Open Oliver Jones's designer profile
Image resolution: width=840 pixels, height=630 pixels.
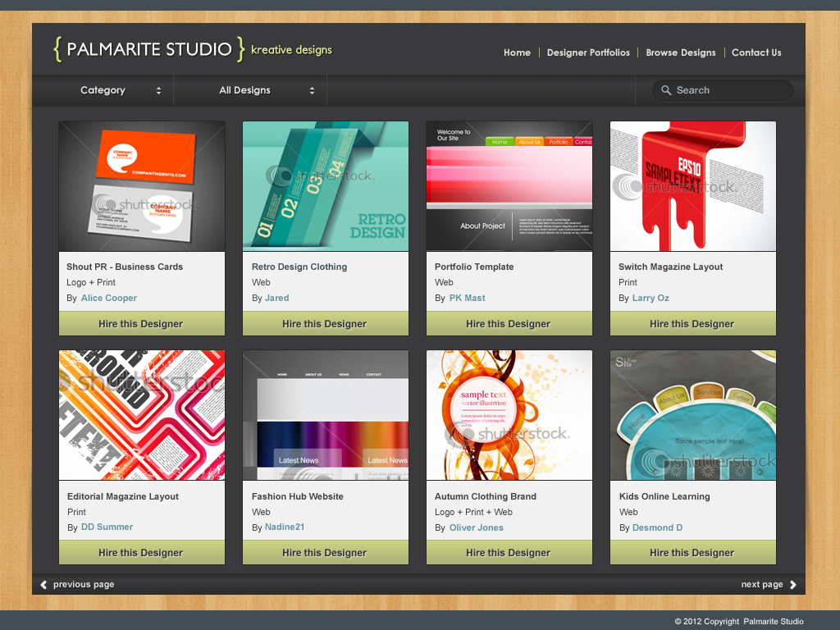click(x=477, y=527)
